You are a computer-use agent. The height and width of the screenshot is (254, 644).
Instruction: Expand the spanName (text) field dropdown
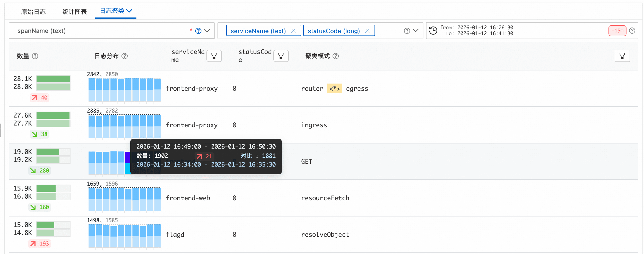(x=207, y=31)
